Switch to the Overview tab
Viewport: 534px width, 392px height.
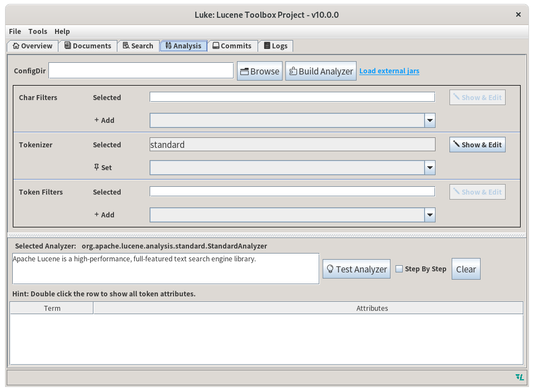pyautogui.click(x=33, y=46)
